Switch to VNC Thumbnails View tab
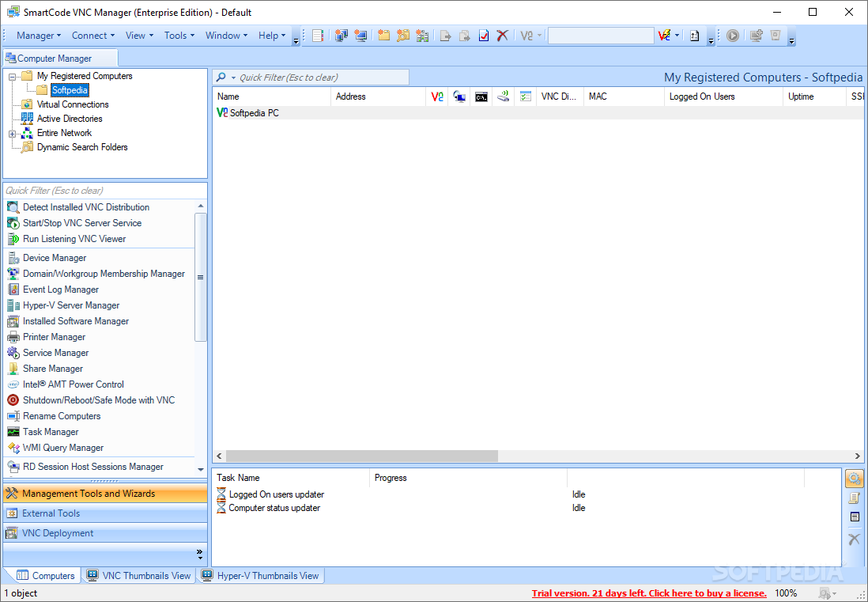 pyautogui.click(x=139, y=576)
